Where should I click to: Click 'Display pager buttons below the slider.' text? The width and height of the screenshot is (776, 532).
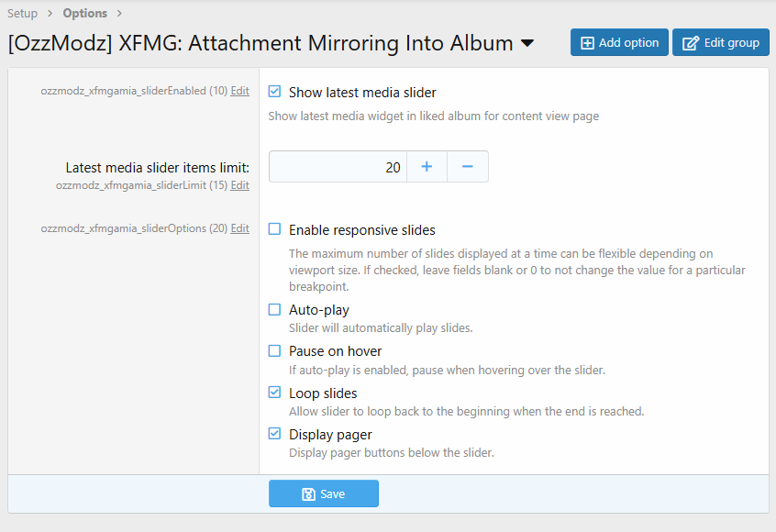[x=392, y=453]
